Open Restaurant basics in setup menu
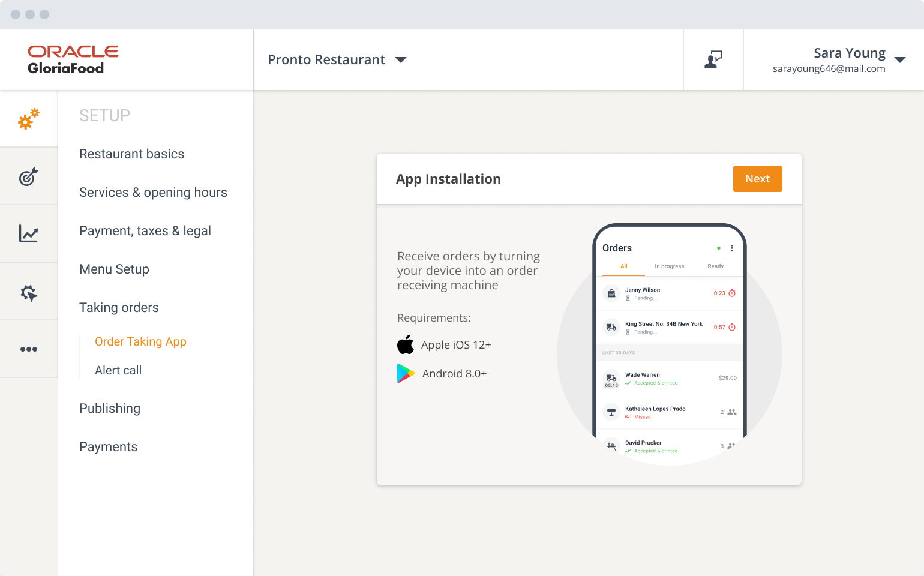 pyautogui.click(x=131, y=154)
